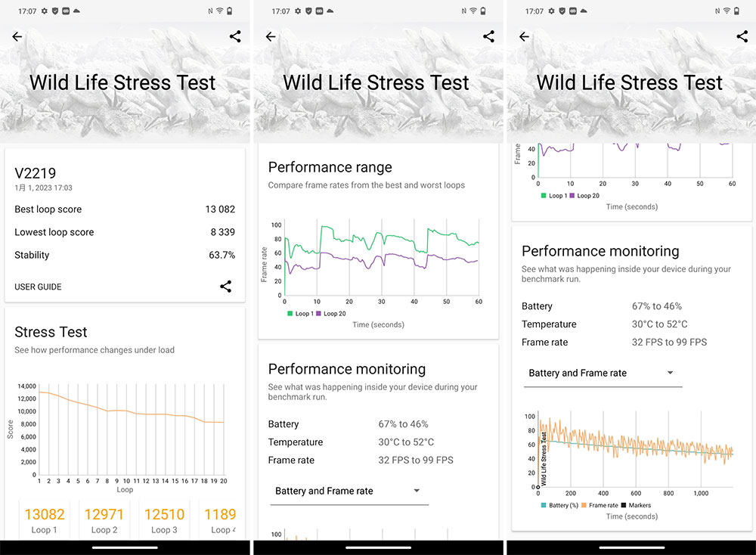
Task: Tap share icon in right screen header
Action: click(742, 36)
